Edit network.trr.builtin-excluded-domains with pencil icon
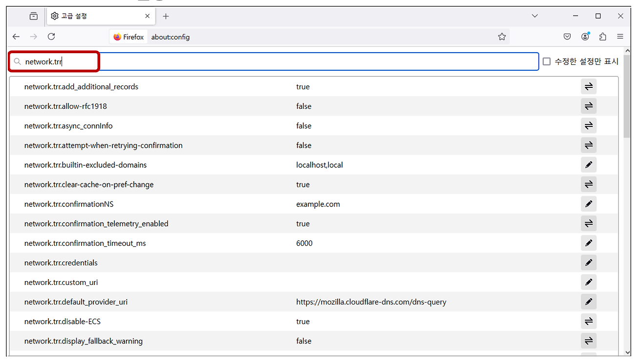Screen dimensions: 643x364 (x=589, y=165)
